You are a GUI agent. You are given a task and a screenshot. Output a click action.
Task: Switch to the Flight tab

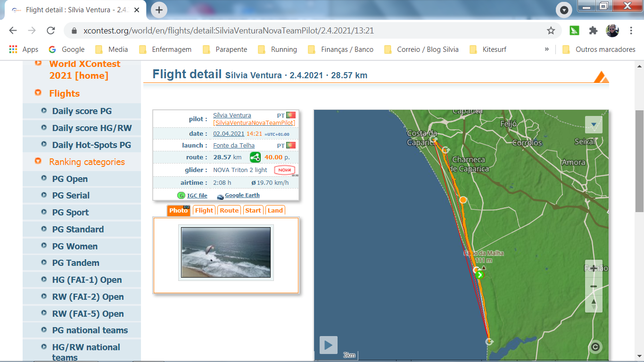point(204,211)
